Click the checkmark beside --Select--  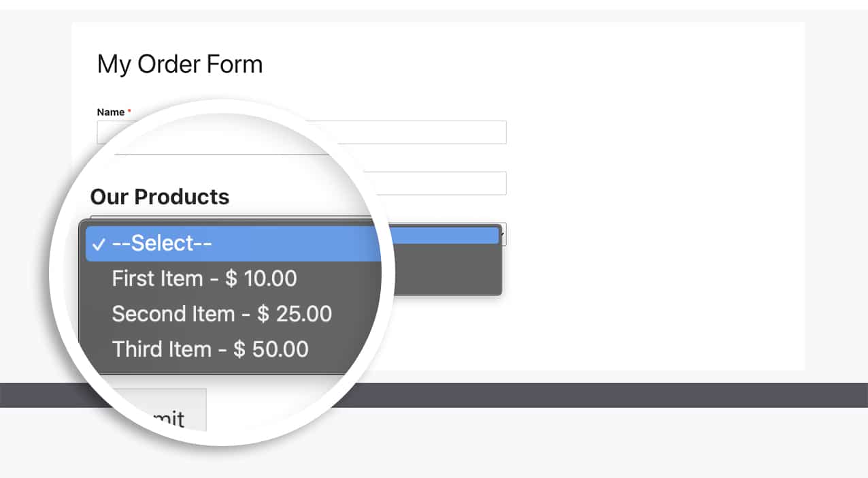[x=98, y=244]
